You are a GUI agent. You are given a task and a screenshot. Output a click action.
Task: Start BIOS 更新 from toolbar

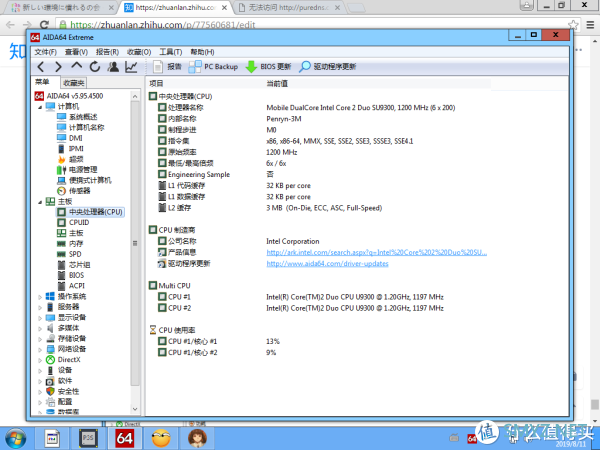coord(268,67)
